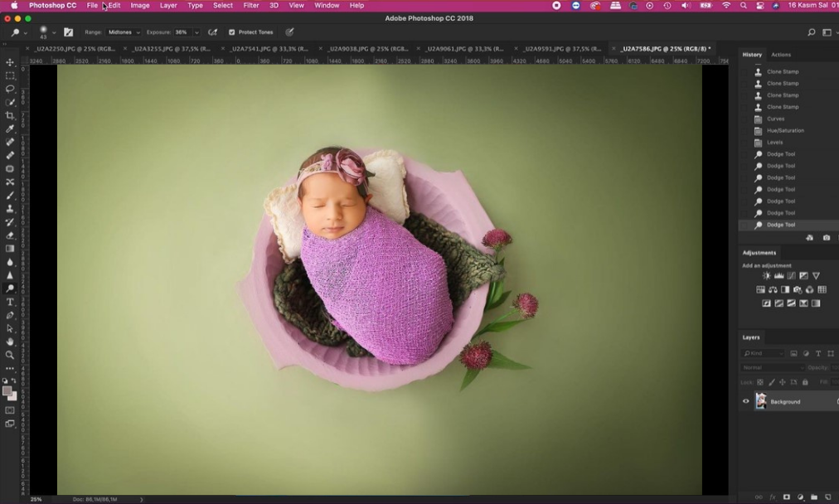Expand the collapsed toolbox double arrows
The height and width of the screenshot is (504, 839).
(5, 45)
